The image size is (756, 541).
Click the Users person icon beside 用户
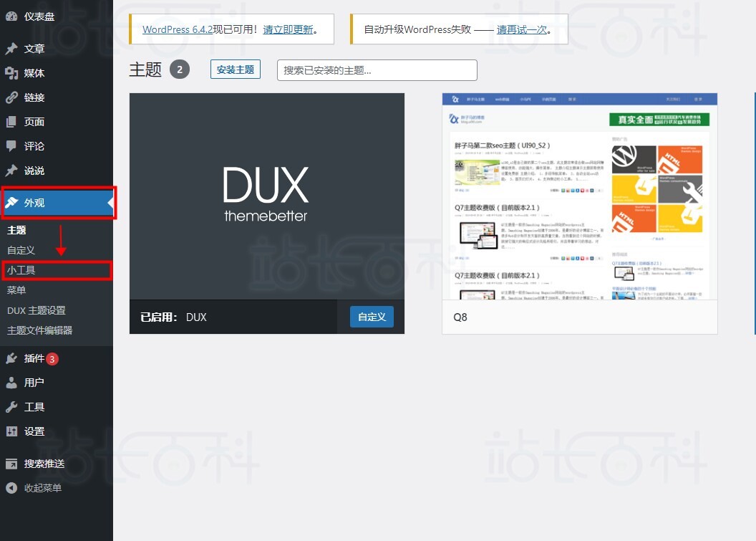[11, 383]
